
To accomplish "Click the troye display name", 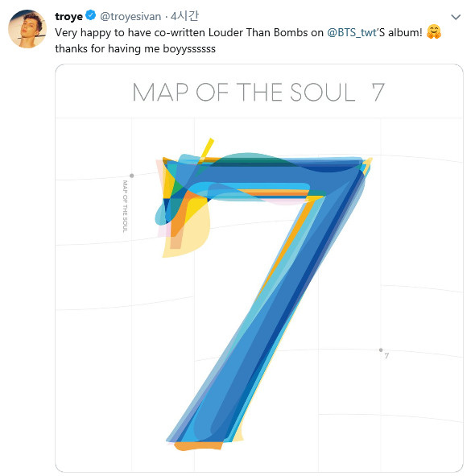I will (69, 16).
